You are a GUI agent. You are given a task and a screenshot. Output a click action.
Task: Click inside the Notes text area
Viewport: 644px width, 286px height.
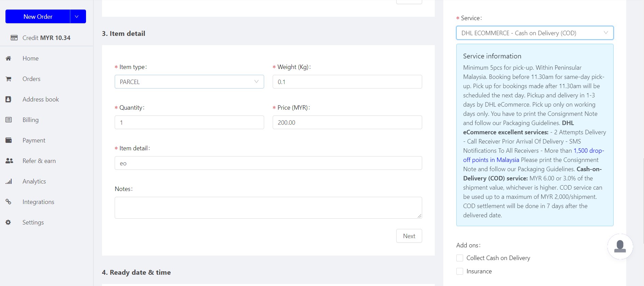point(268,207)
